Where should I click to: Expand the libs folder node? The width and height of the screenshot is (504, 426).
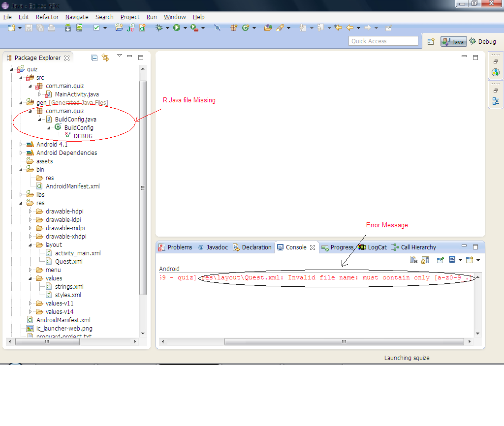pos(21,195)
